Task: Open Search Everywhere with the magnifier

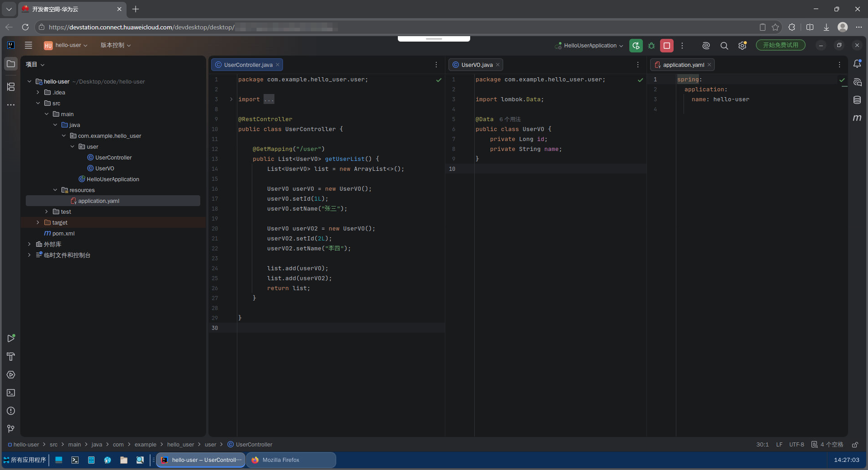Action: pos(724,46)
